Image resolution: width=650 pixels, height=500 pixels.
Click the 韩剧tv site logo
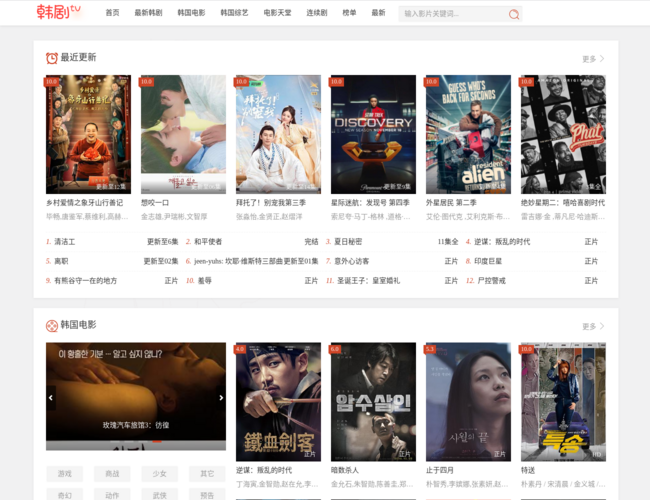pyautogui.click(x=58, y=12)
